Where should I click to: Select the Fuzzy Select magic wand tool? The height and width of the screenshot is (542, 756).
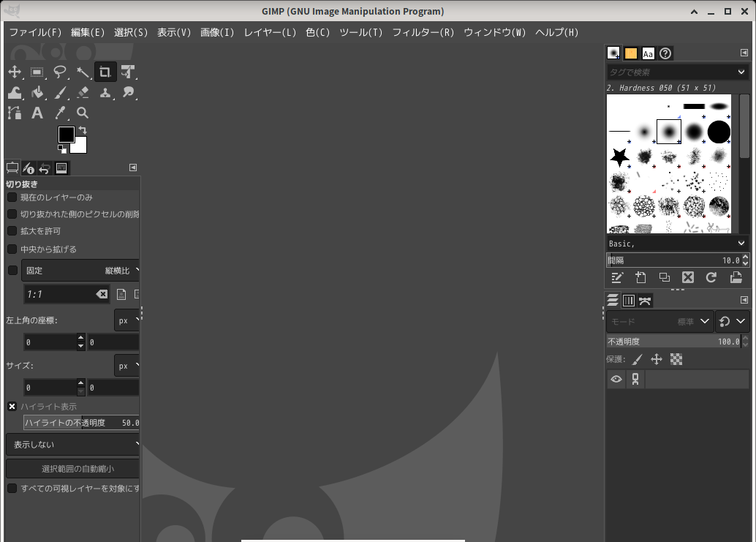[x=83, y=72]
